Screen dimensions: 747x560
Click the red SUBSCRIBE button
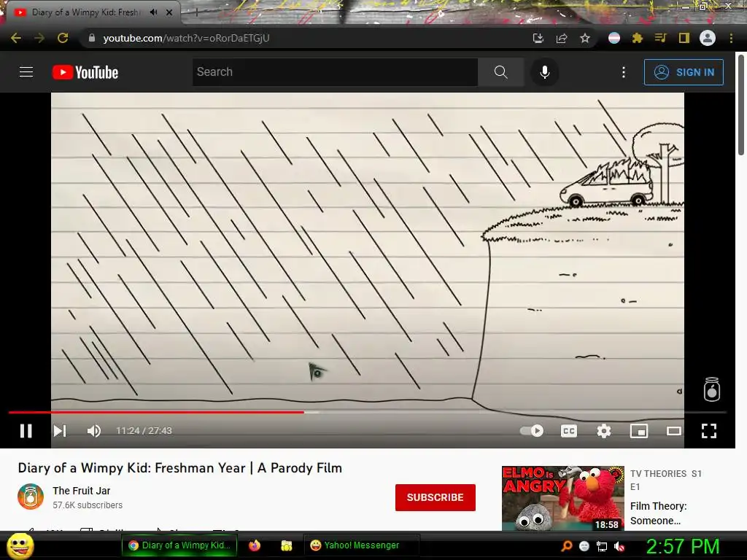tap(435, 497)
